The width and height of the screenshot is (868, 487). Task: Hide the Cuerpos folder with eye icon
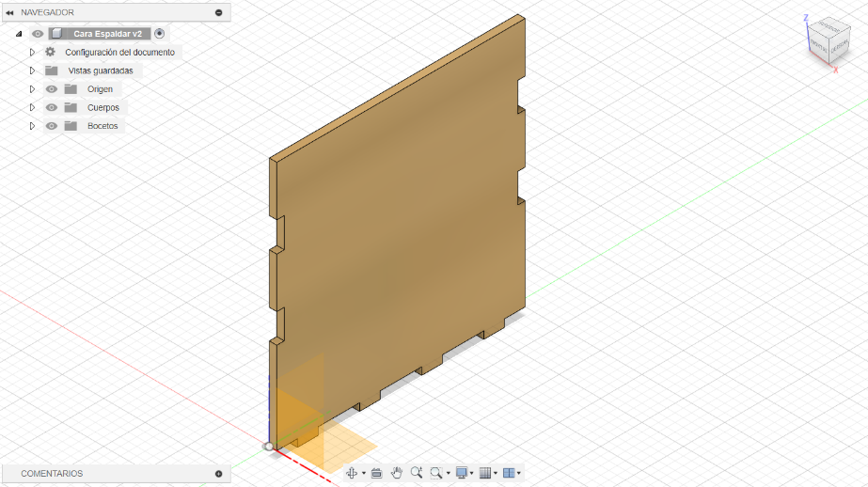pos(52,107)
